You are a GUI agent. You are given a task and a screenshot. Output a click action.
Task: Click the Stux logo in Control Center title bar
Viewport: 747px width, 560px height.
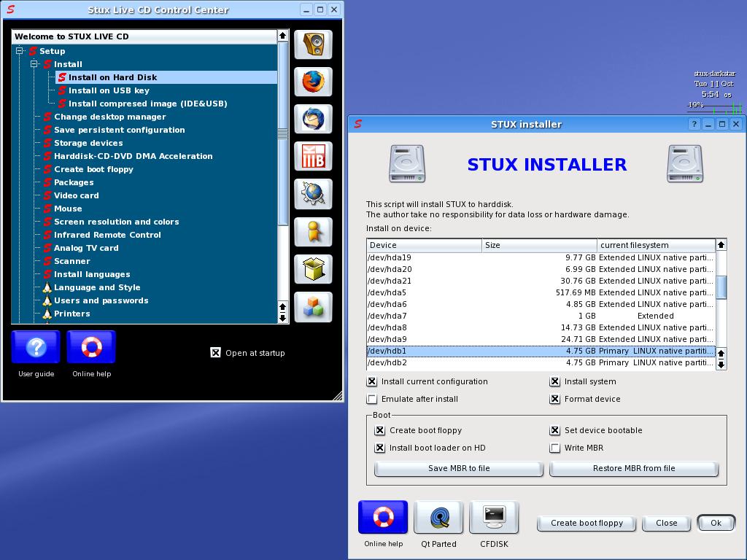tap(10, 9)
